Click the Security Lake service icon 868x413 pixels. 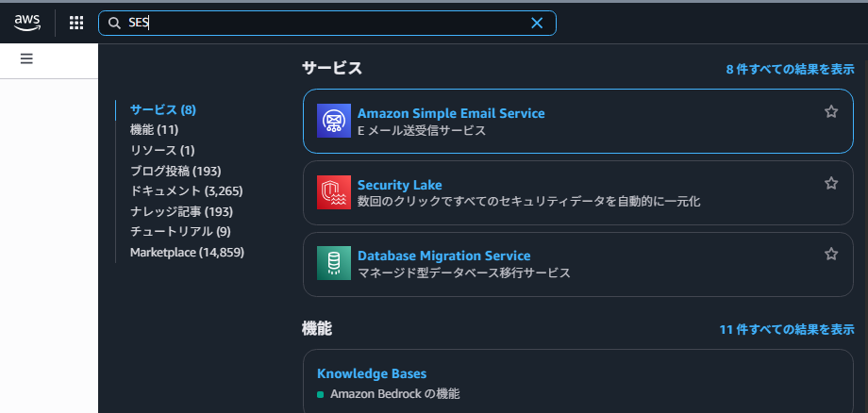(x=334, y=193)
